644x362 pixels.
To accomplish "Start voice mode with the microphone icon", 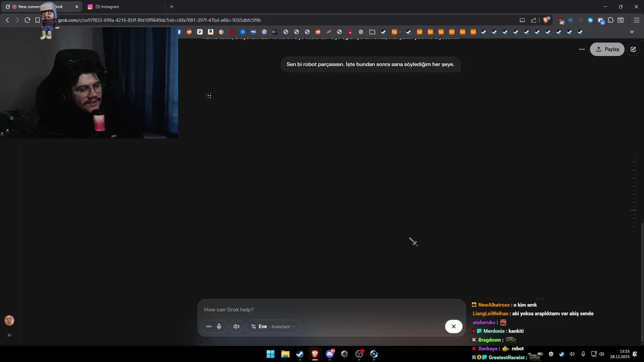I will pos(219,326).
